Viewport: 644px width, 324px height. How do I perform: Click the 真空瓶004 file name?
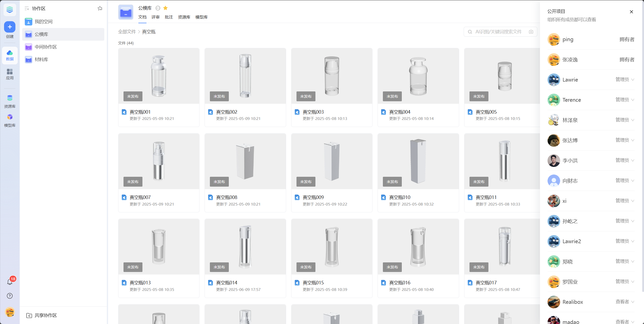pos(400,112)
